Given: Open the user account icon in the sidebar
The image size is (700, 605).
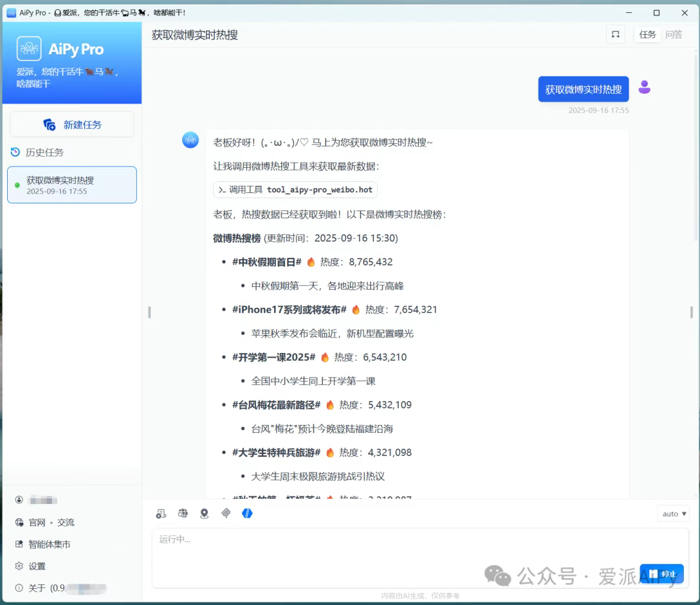Looking at the screenshot, I should [x=19, y=499].
